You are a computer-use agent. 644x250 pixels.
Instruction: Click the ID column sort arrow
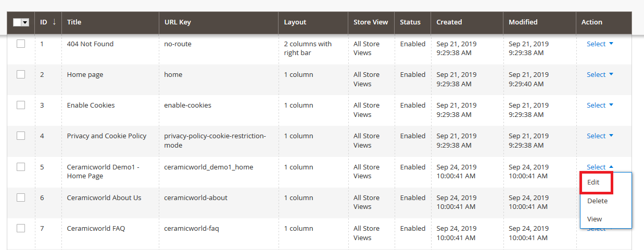pyautogui.click(x=54, y=22)
